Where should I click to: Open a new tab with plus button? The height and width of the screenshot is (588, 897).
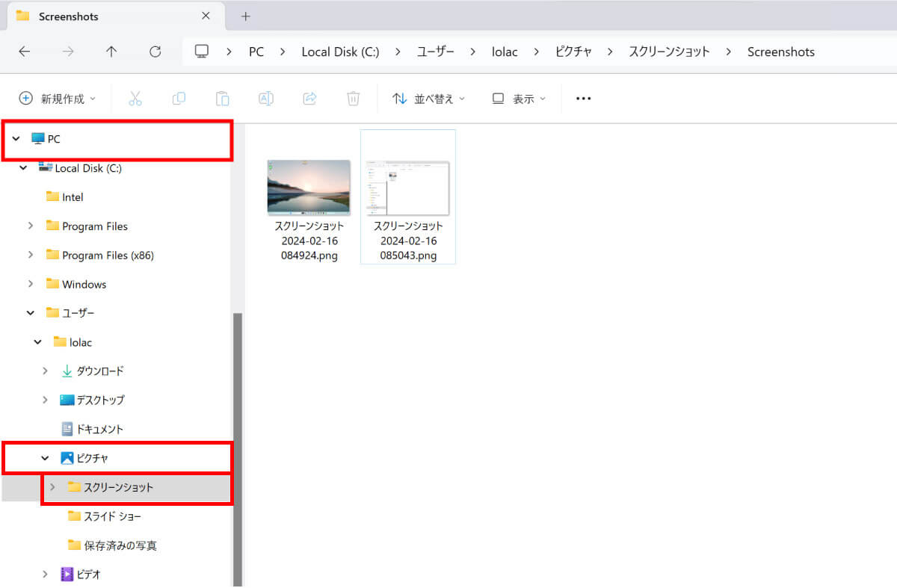[x=245, y=16]
